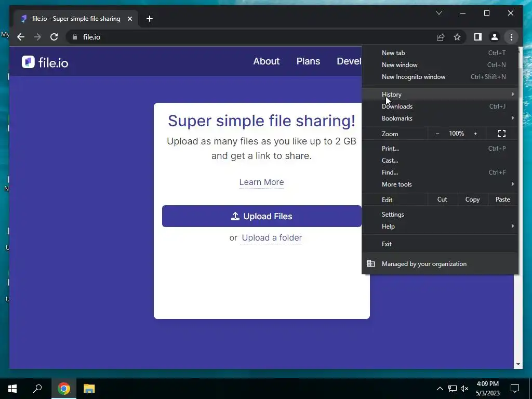This screenshot has height=399, width=532.
Task: Click Managed by your organization
Action: (x=440, y=263)
